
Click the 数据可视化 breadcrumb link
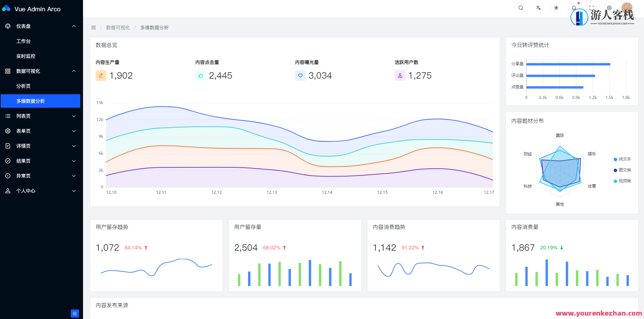[x=118, y=28]
